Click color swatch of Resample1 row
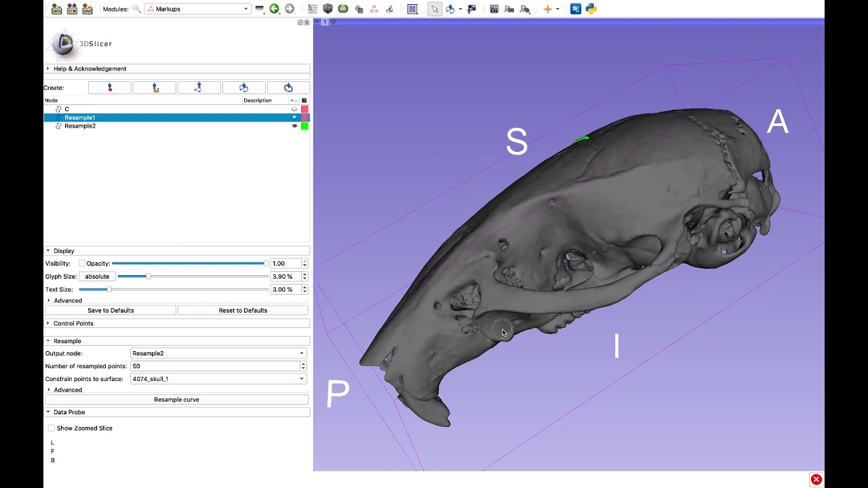The height and width of the screenshot is (488, 868). pos(304,117)
